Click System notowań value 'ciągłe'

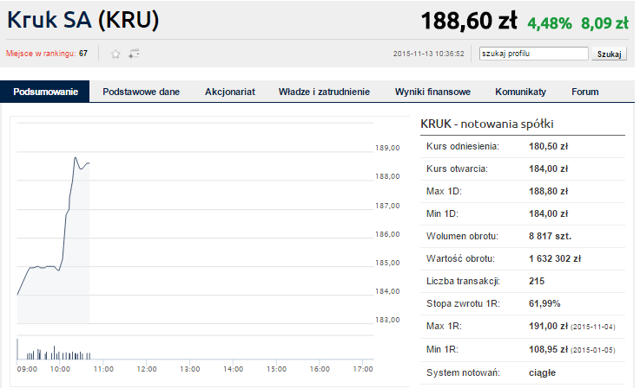542,372
